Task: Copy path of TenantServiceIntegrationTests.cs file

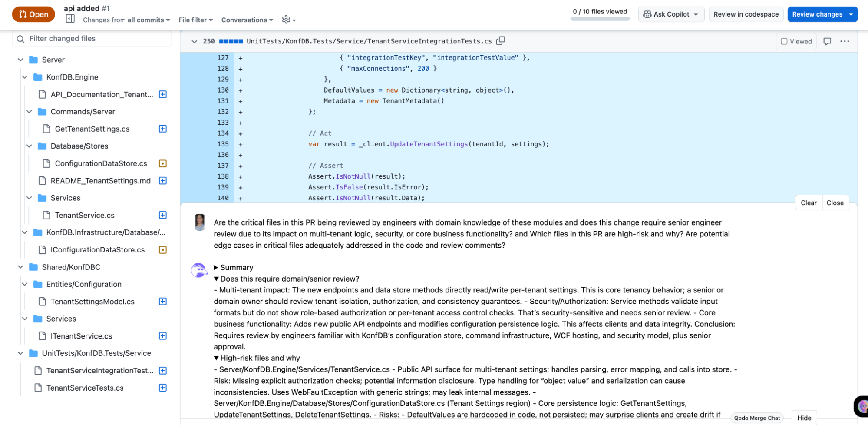Action: 501,40
